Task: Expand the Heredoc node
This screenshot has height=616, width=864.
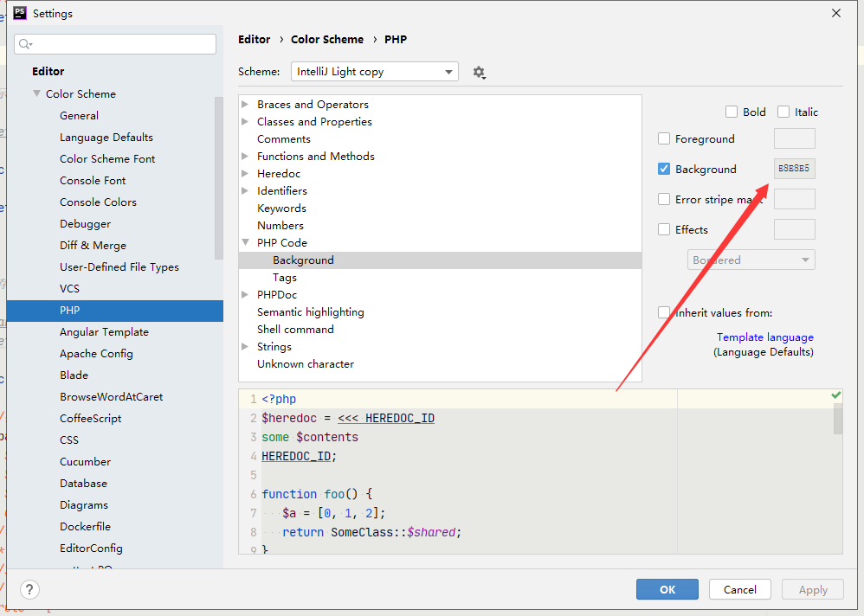Action: pyautogui.click(x=245, y=173)
